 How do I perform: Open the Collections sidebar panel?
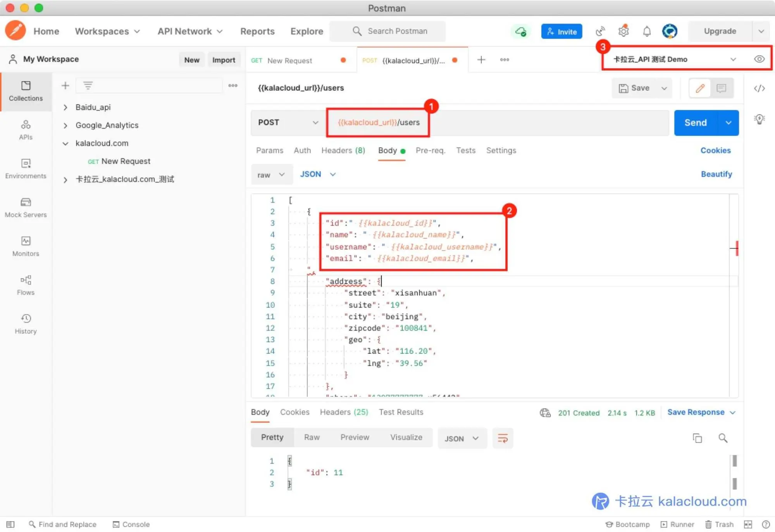(26, 91)
